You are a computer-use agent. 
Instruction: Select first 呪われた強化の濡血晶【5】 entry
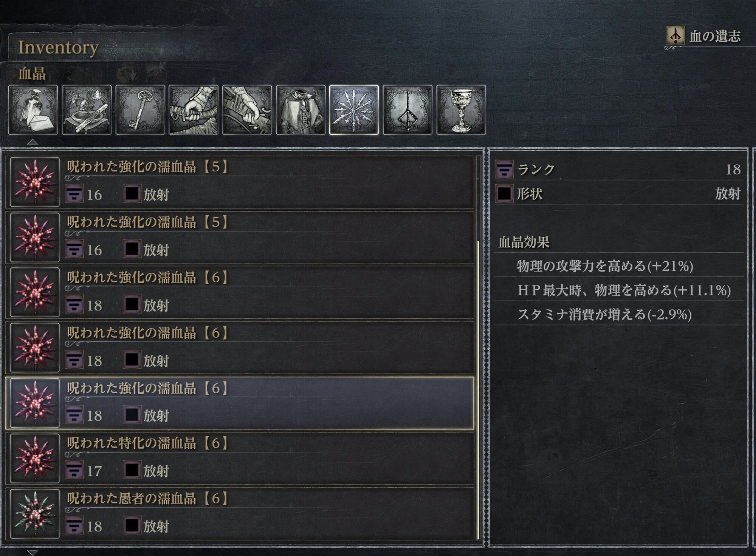click(x=240, y=182)
